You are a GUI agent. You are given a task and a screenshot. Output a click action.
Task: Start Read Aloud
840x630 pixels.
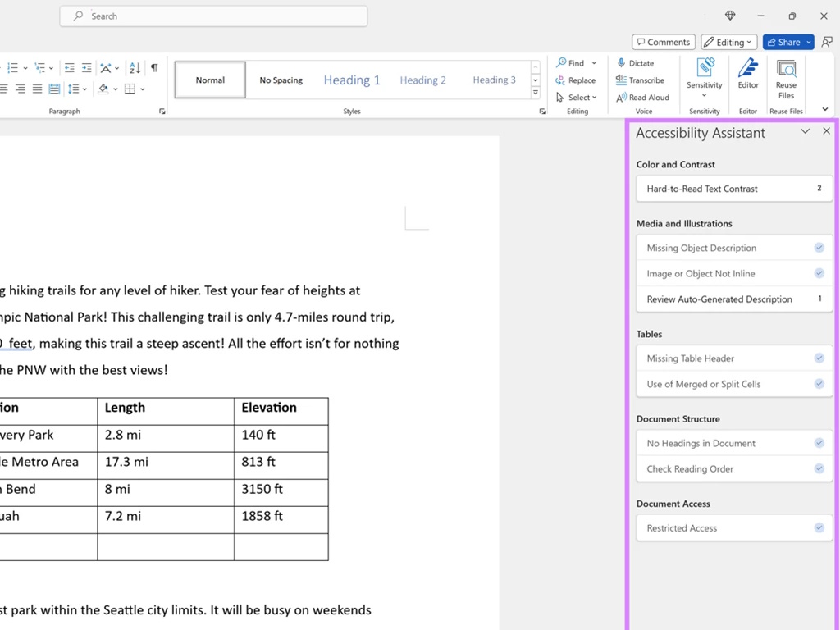pos(643,98)
